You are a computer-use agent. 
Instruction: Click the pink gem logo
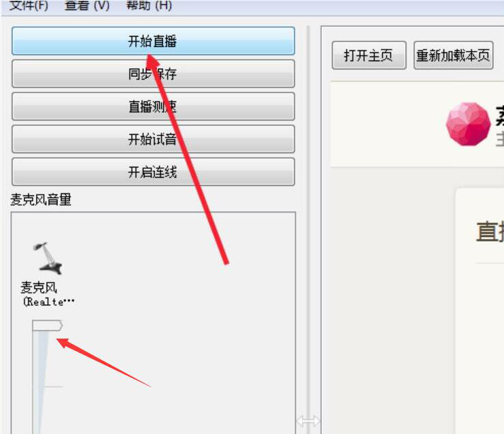tap(469, 124)
